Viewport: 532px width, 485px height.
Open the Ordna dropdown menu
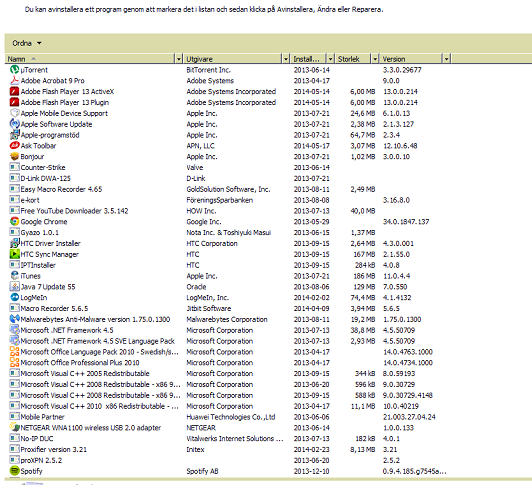27,43
